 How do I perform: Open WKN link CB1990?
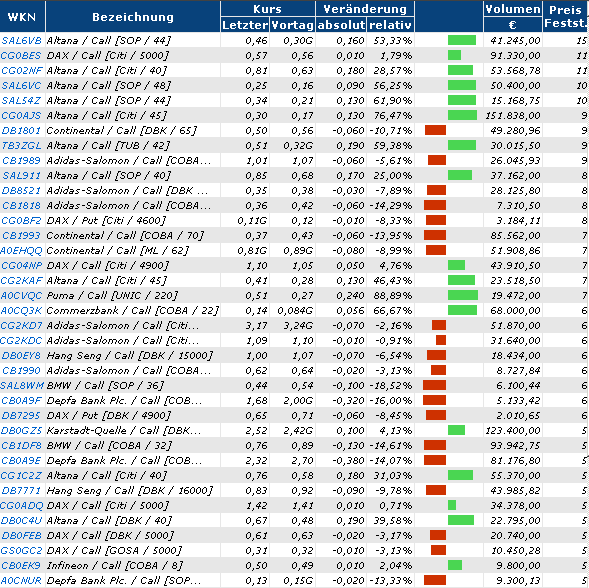[x=21, y=371]
